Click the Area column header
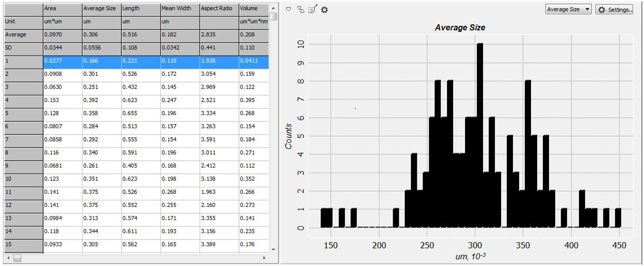This screenshot has height=266, width=644. click(x=62, y=9)
